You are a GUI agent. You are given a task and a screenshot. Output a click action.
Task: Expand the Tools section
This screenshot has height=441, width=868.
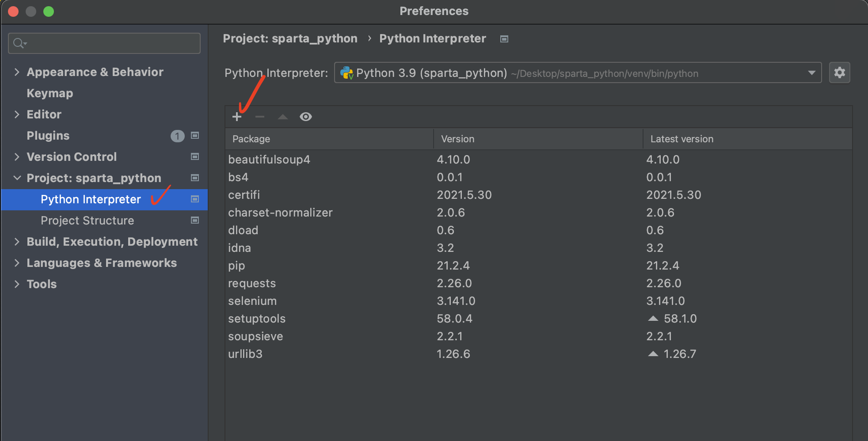pyautogui.click(x=17, y=284)
